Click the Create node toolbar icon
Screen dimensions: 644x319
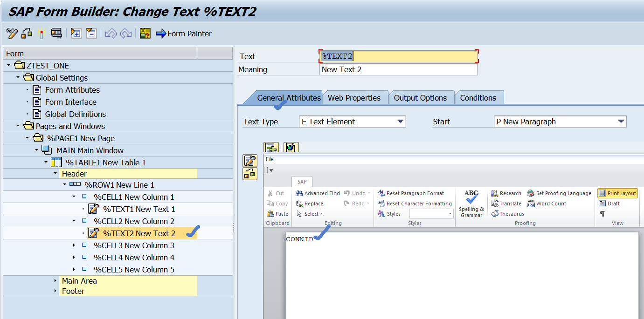[x=76, y=33]
